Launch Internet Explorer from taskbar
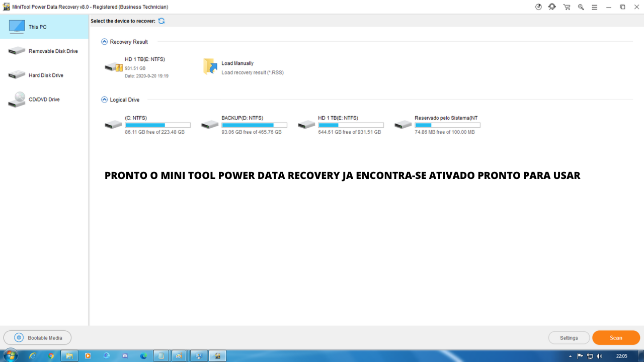Image resolution: width=644 pixels, height=362 pixels. pyautogui.click(x=33, y=356)
